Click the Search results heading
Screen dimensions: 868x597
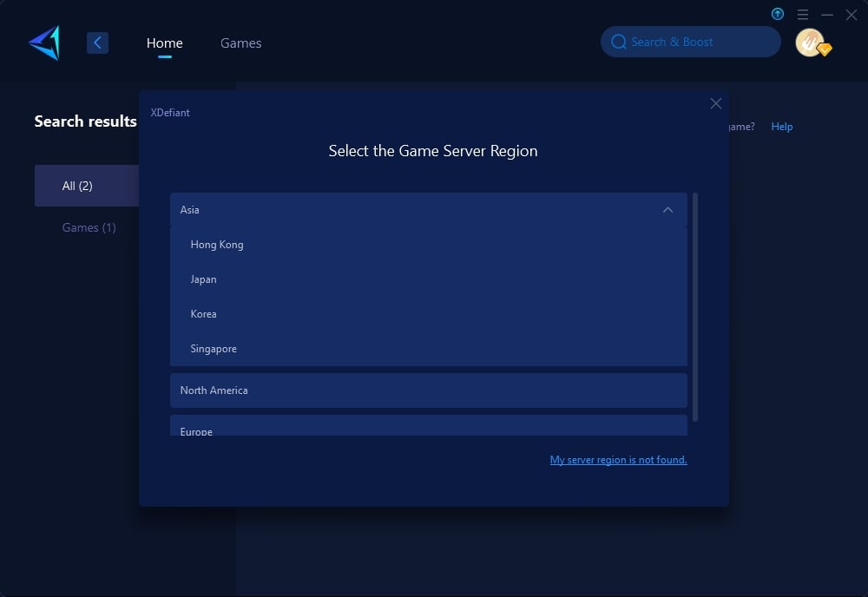coord(85,121)
